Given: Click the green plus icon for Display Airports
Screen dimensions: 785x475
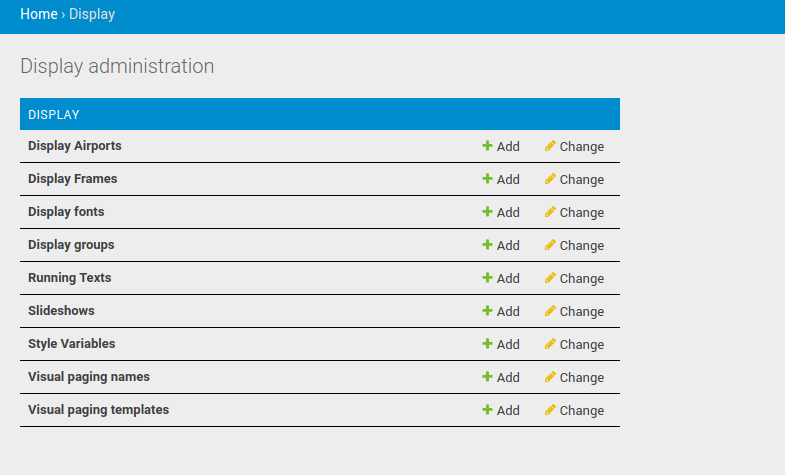Looking at the screenshot, I should (x=487, y=146).
